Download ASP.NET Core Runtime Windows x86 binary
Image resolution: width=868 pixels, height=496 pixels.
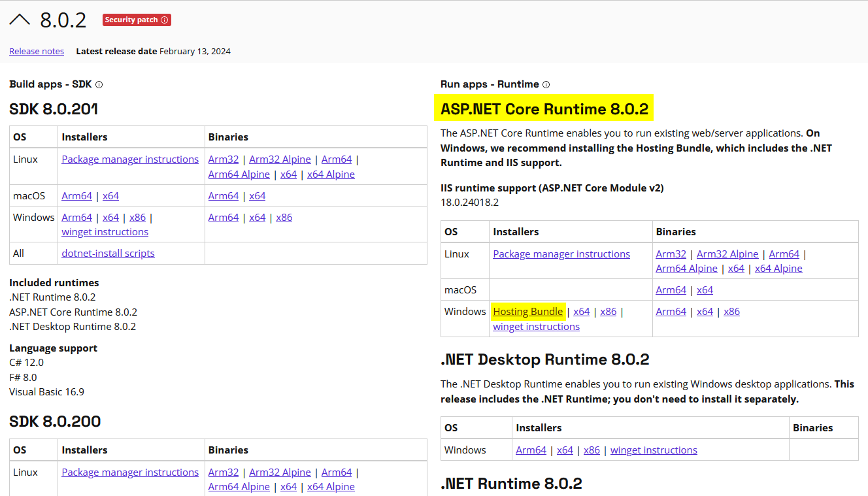[x=732, y=312]
